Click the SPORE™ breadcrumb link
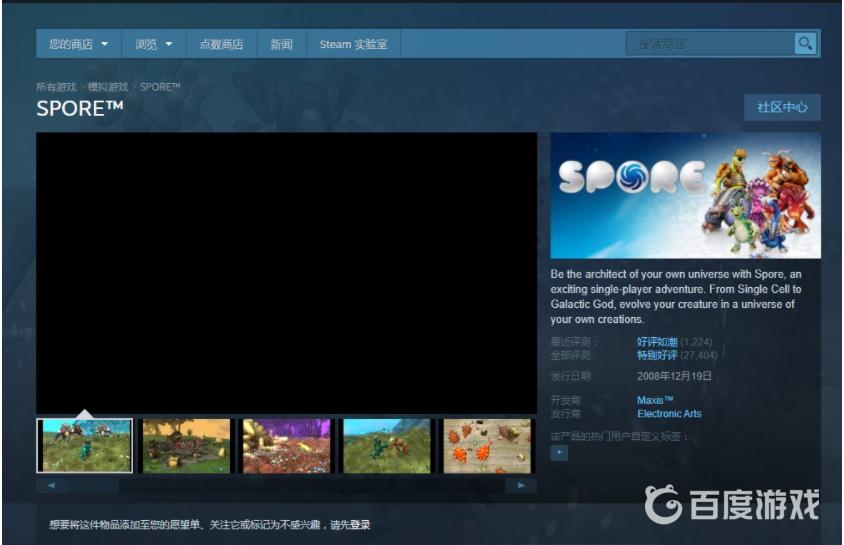 point(160,87)
